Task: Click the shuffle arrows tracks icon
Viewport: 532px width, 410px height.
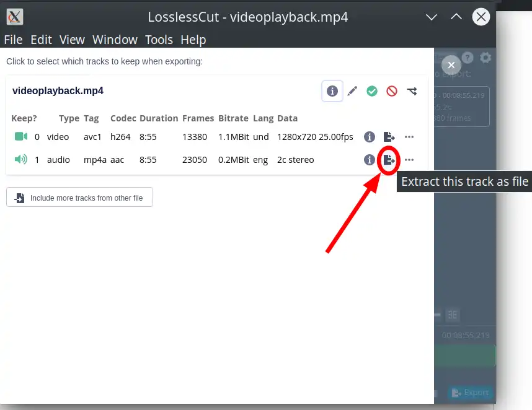Action: [x=412, y=91]
